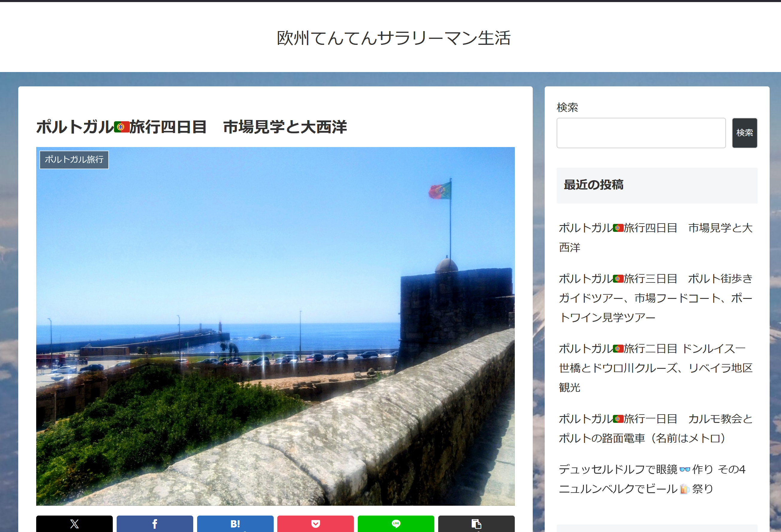The height and width of the screenshot is (532, 781).
Task: Go to site home via 欧州てんてんサラリーマン生活 title
Action: [394, 38]
